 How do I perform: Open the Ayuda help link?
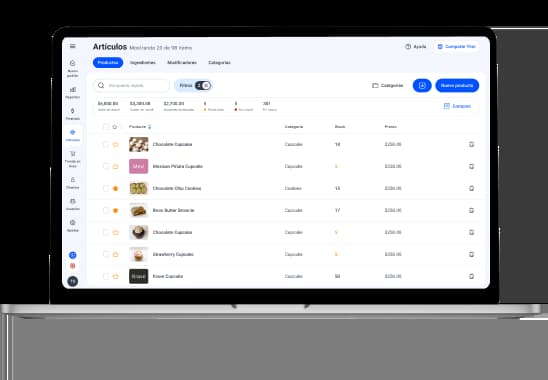[x=416, y=46]
